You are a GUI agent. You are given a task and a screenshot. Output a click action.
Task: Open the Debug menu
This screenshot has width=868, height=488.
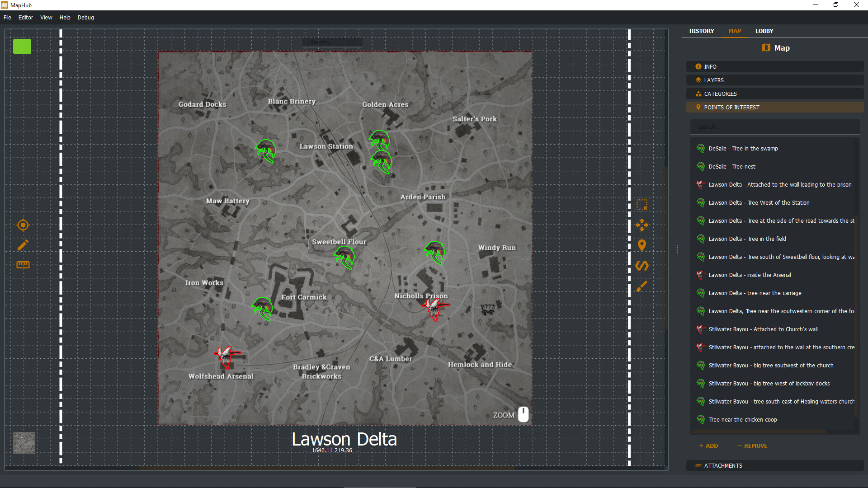click(x=85, y=17)
